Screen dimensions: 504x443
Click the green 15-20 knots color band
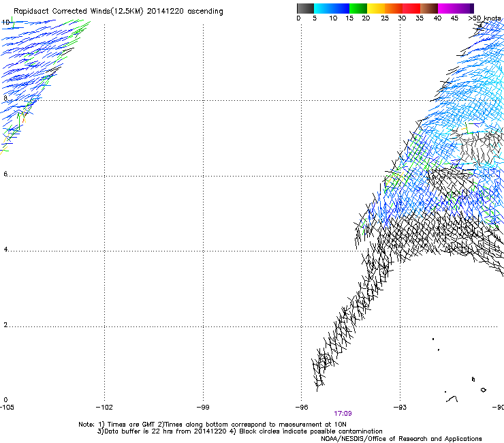[358, 8]
